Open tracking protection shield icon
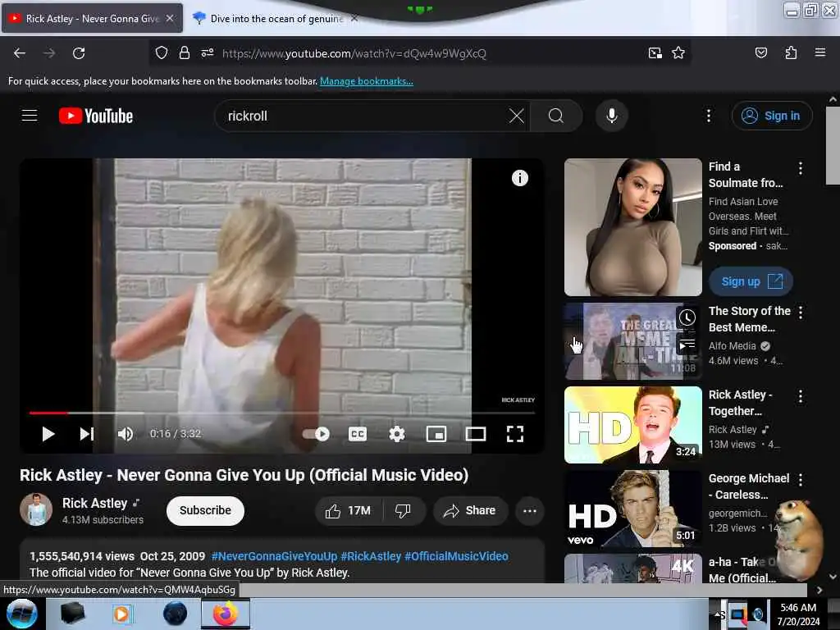The image size is (840, 630). (162, 53)
